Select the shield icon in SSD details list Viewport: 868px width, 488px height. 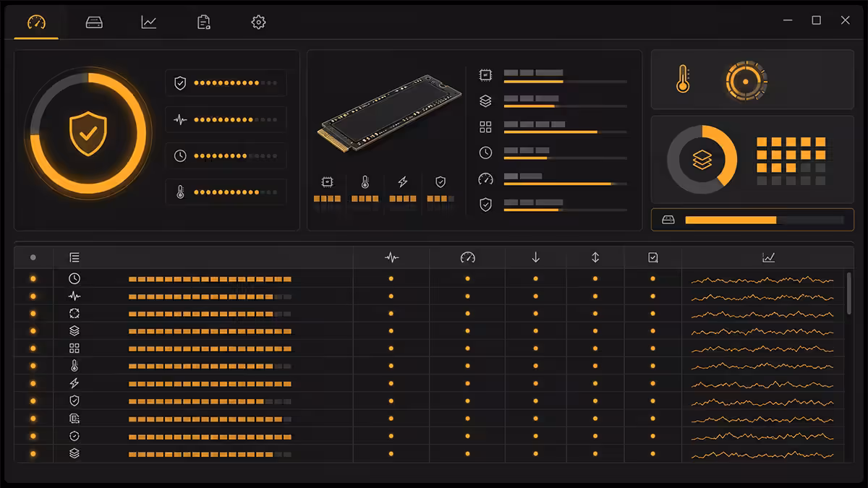tap(485, 205)
